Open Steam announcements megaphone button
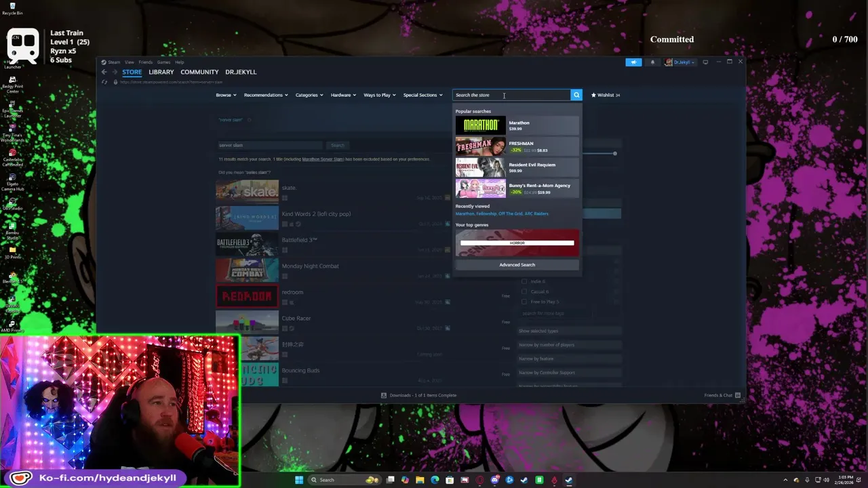This screenshot has height=488, width=868. pyautogui.click(x=633, y=62)
